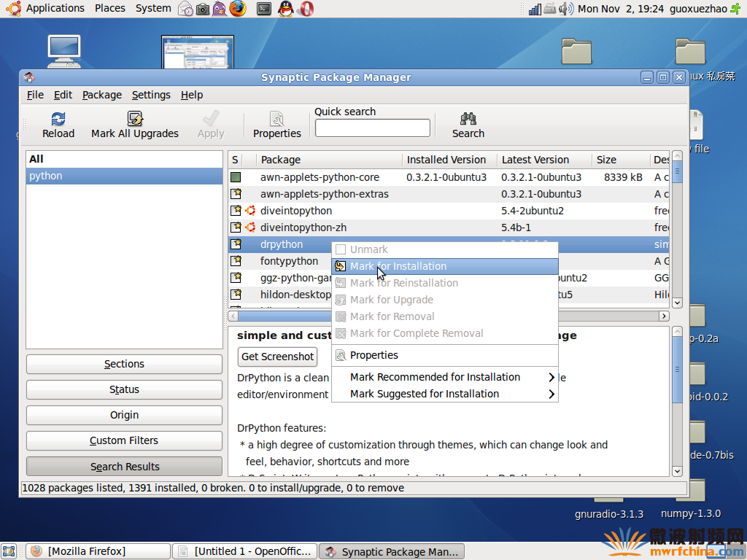The height and width of the screenshot is (560, 747).
Task: Click the package list vertical scrollbar thumb
Action: tap(677, 171)
